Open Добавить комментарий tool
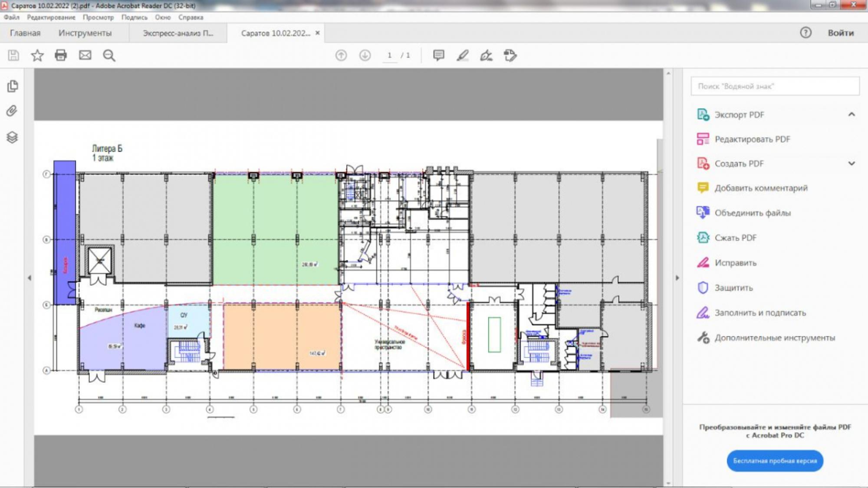Screen dimensions: 868x488 pyautogui.click(x=752, y=188)
